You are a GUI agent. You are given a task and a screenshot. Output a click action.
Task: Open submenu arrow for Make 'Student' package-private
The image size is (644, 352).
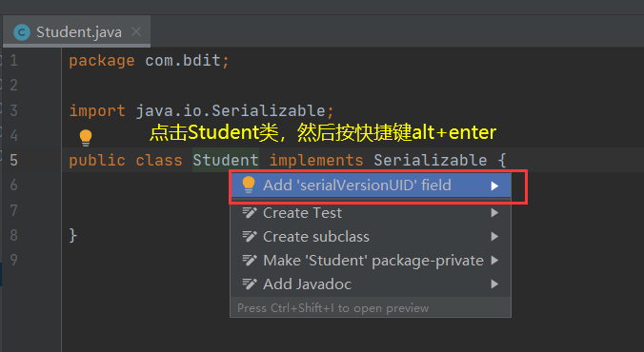tap(494, 260)
